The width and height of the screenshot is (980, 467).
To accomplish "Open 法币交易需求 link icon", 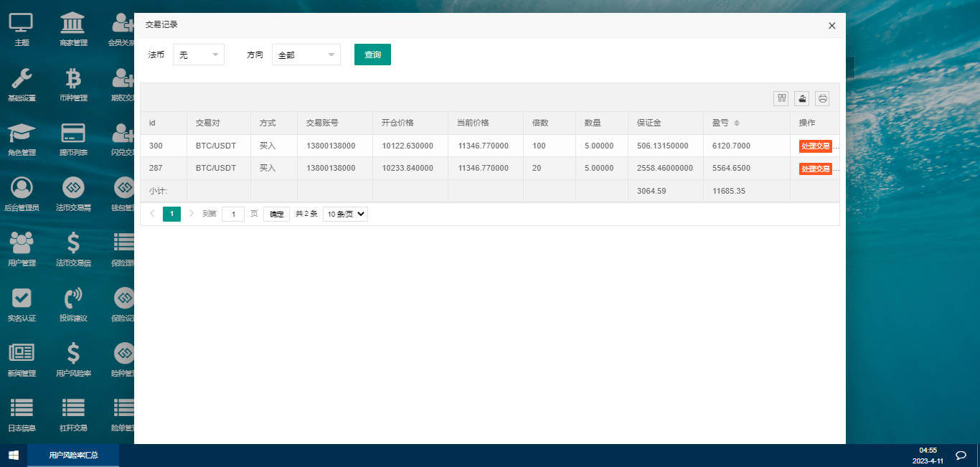I will pos(72,194).
